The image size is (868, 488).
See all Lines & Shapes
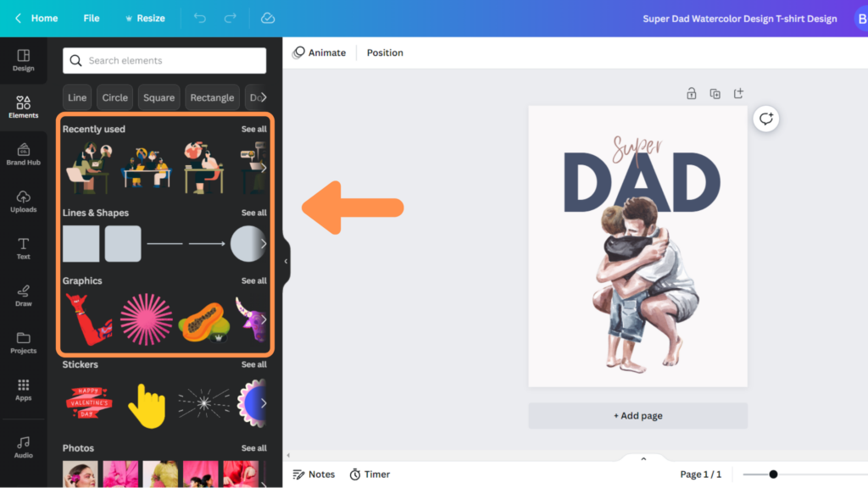pyautogui.click(x=254, y=213)
